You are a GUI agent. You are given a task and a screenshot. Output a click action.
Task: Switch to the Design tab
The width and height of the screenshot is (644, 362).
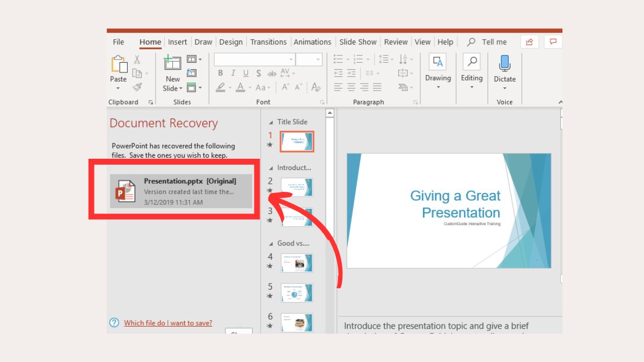point(231,42)
